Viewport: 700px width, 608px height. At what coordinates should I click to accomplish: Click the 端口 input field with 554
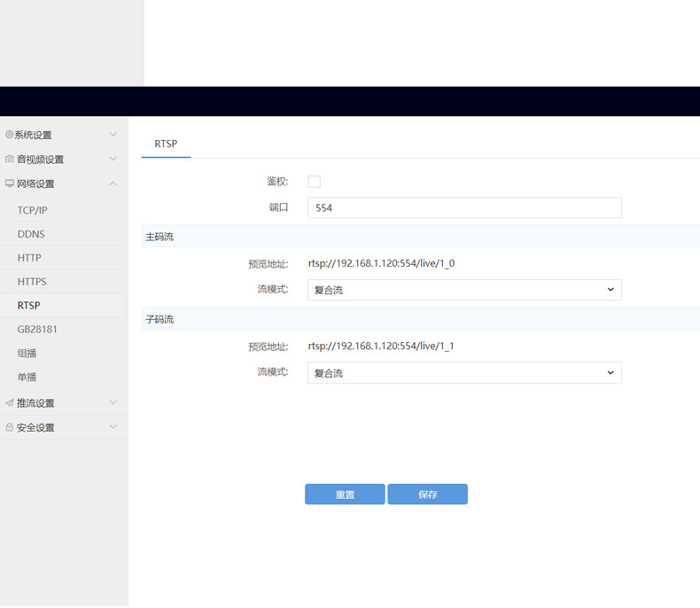464,207
